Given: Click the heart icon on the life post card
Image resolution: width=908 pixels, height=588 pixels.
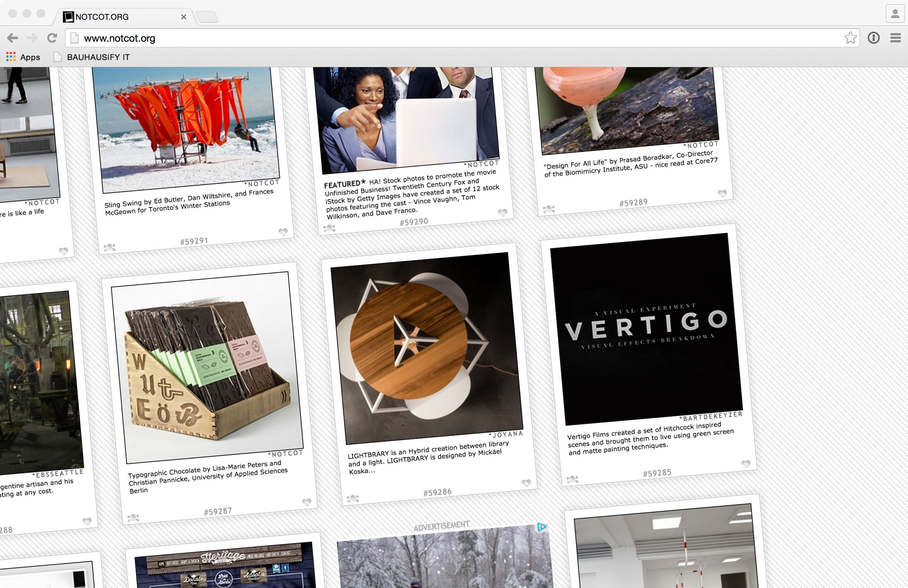Looking at the screenshot, I should 63,251.
